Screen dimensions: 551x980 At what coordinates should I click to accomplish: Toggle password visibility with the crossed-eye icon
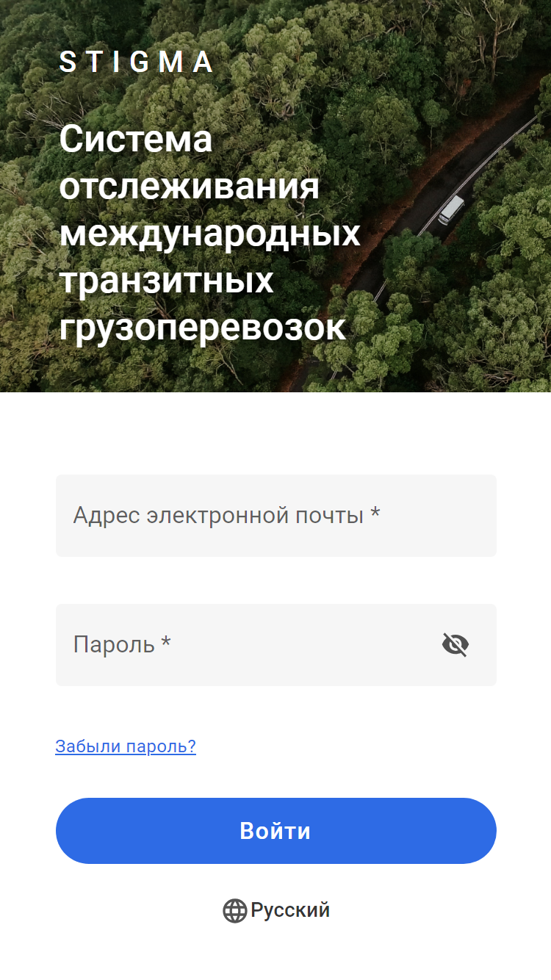tap(455, 645)
